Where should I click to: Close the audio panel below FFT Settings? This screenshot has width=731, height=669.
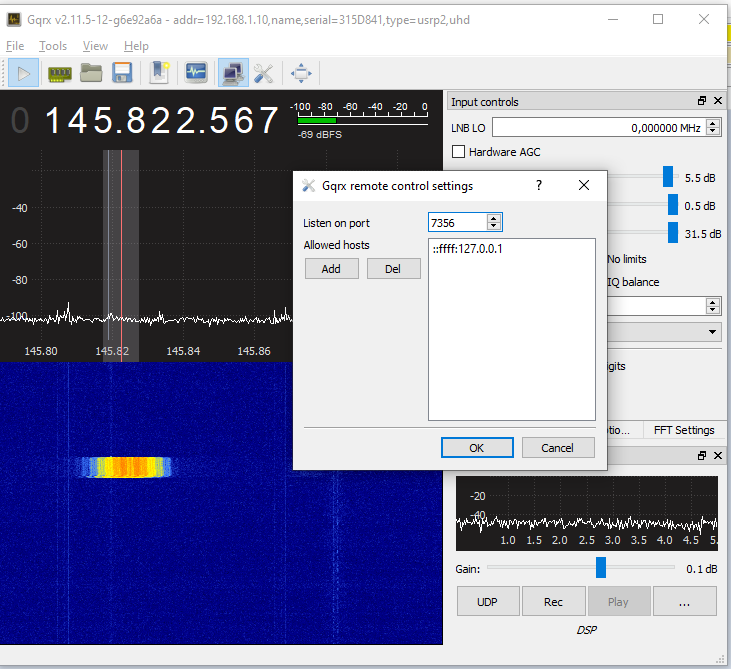(718, 455)
